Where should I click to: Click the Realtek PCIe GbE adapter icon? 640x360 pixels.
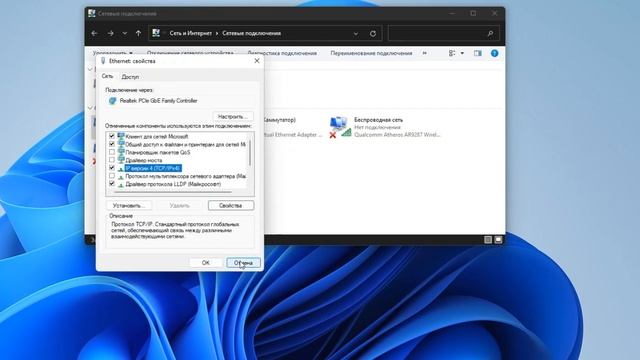click(x=112, y=101)
